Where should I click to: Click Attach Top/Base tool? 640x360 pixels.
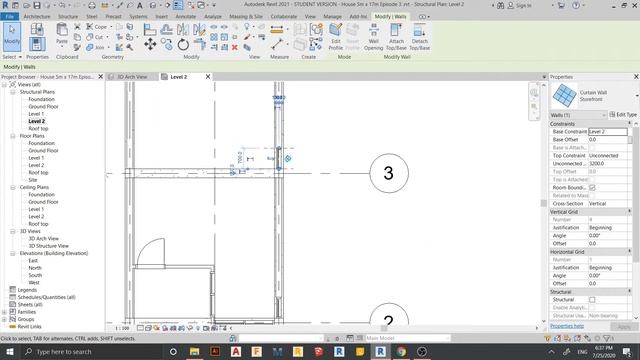(x=396, y=37)
